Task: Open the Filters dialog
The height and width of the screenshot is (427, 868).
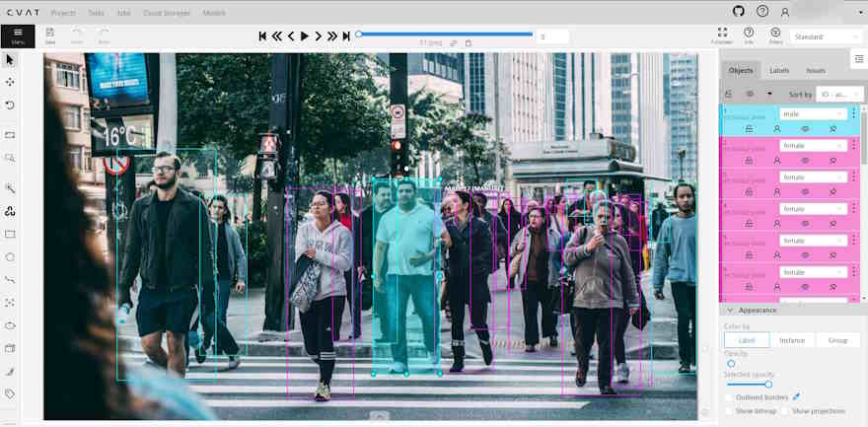Action: pyautogui.click(x=775, y=36)
